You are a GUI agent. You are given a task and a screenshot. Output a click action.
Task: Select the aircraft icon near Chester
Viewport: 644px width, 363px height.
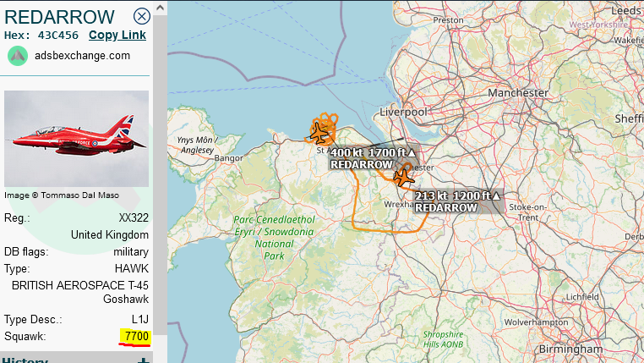coord(403,178)
